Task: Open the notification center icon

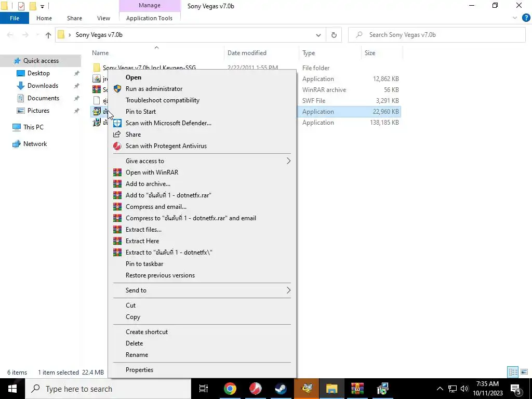Action: click(516, 389)
